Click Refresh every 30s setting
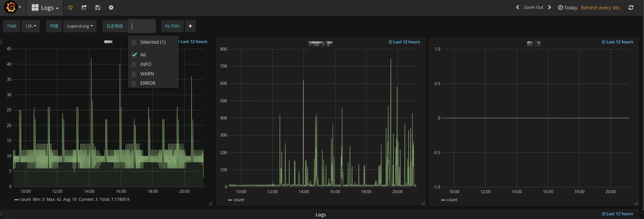The width and height of the screenshot is (644, 219). click(x=600, y=7)
